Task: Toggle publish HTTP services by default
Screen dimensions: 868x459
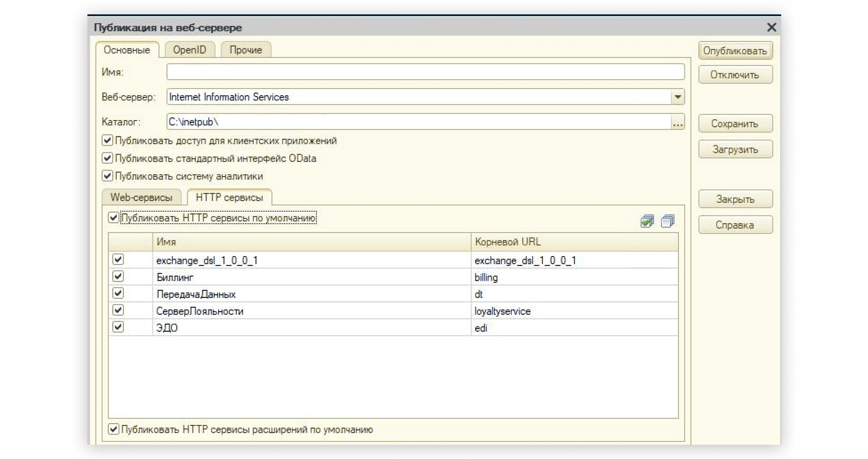Action: coord(114,217)
